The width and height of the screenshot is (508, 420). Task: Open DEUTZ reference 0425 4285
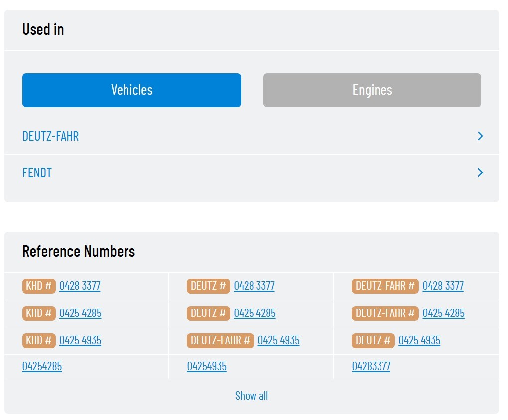tap(254, 313)
